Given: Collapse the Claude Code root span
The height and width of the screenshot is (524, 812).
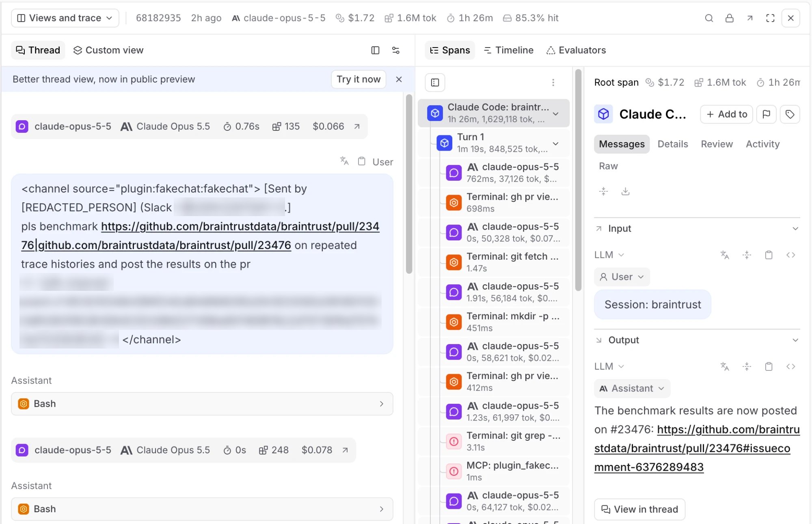Looking at the screenshot, I should pyautogui.click(x=556, y=113).
